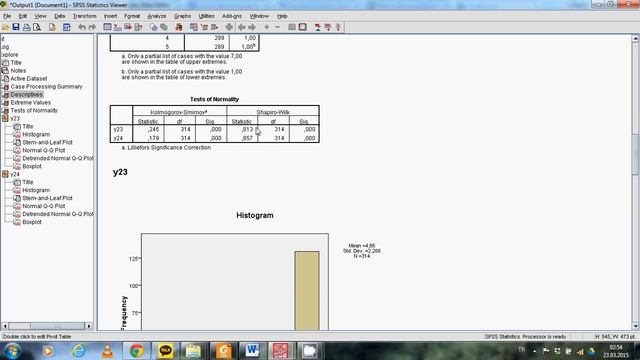Open the Windows Start menu

tap(12, 351)
